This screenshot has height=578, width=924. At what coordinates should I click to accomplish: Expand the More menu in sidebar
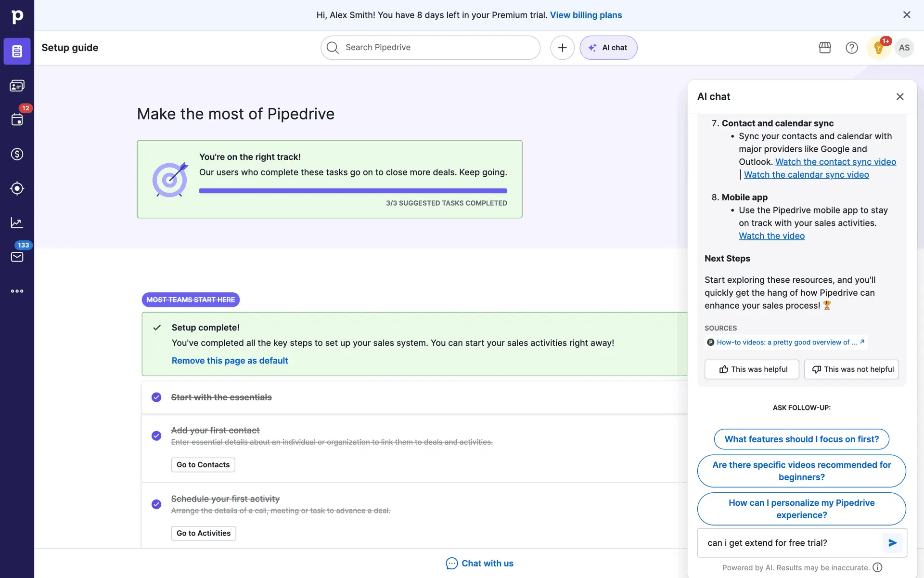(x=17, y=291)
